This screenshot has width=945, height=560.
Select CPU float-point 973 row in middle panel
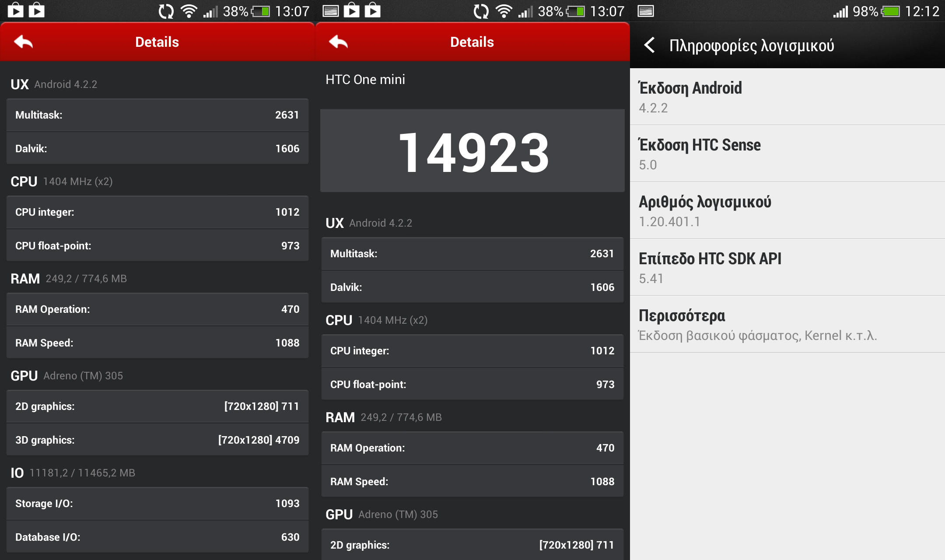pos(472,385)
